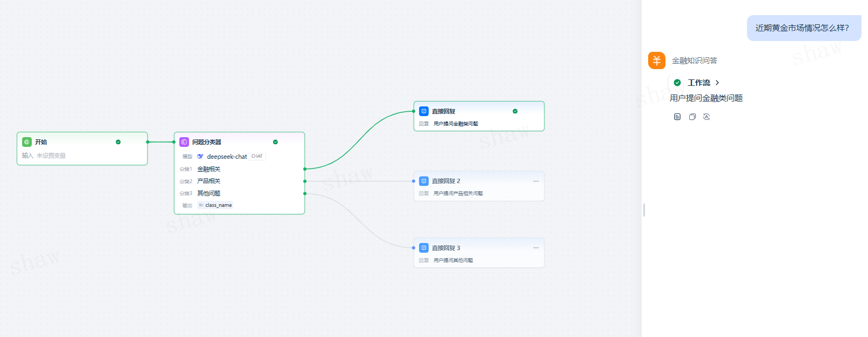Click the green checkmark on 开始 node
The image size is (868, 337).
pos(118,142)
